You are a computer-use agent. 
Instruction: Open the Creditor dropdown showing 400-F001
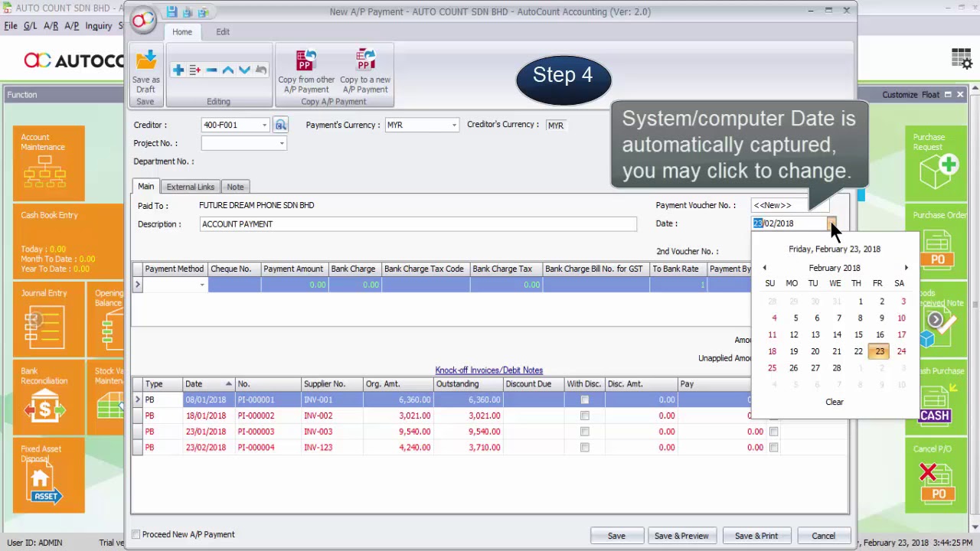click(x=265, y=125)
